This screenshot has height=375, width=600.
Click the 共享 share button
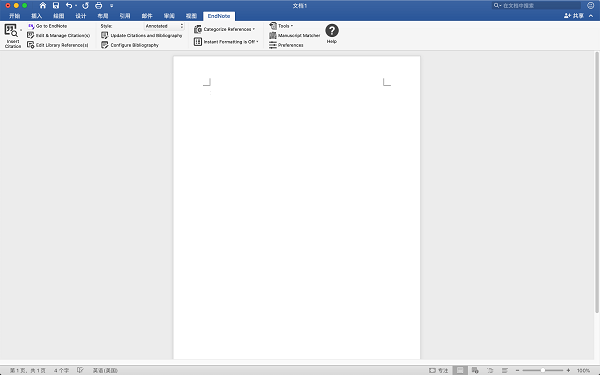coord(574,16)
